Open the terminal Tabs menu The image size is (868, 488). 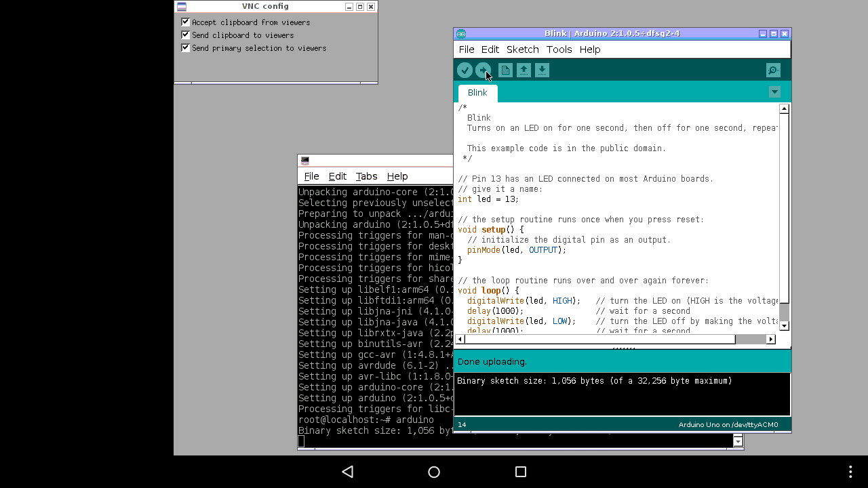point(367,176)
